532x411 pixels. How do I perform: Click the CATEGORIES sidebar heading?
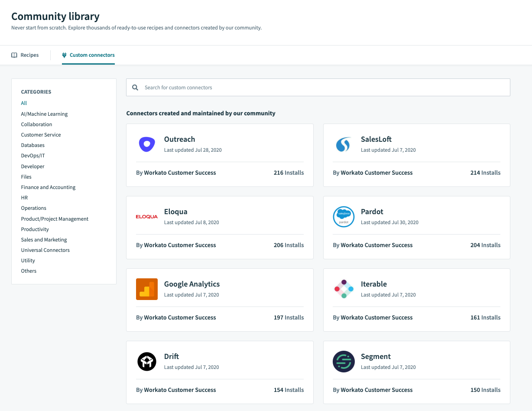pos(36,92)
